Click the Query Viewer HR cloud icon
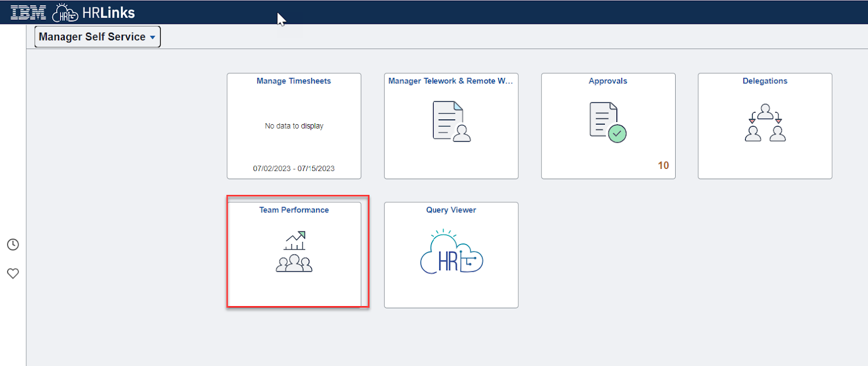 click(x=451, y=252)
